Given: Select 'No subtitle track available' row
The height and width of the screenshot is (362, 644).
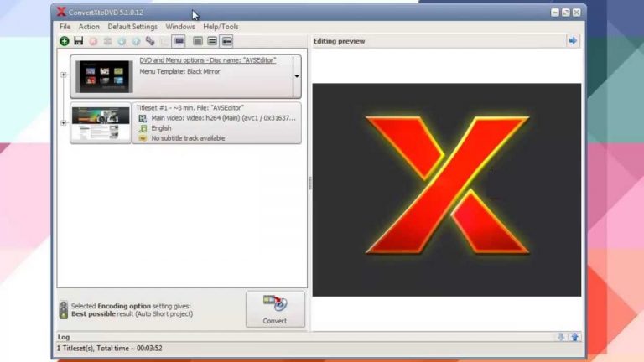Looking at the screenshot, I should point(188,138).
